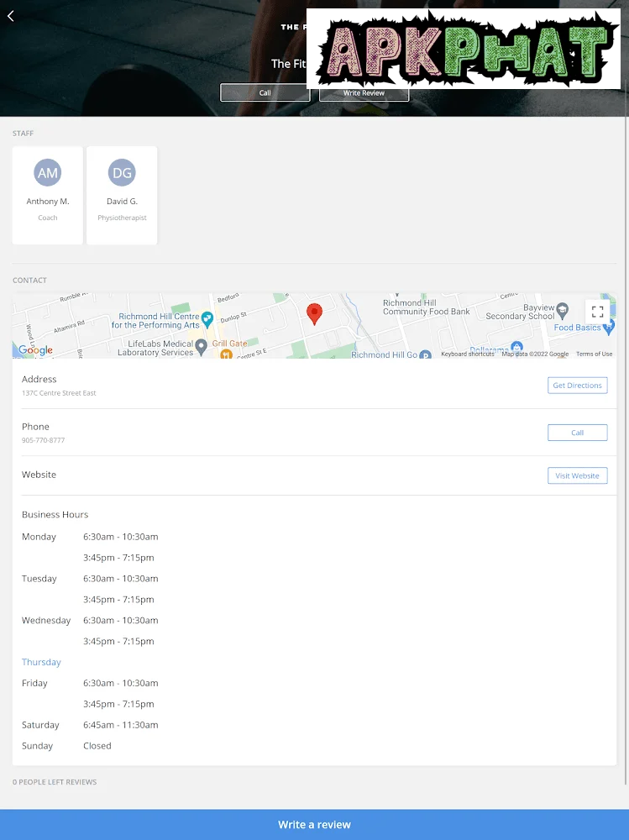Expand the map to fullscreen

[x=597, y=312]
